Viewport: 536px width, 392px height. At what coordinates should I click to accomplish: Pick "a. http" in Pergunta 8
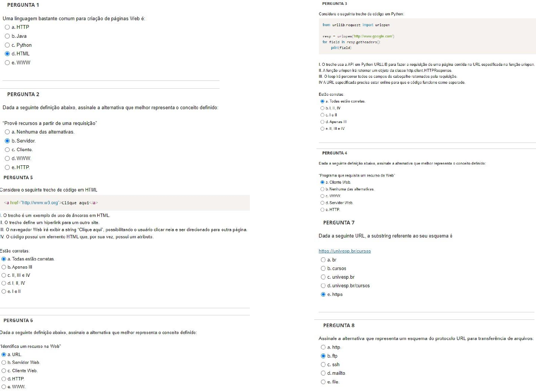click(x=323, y=347)
